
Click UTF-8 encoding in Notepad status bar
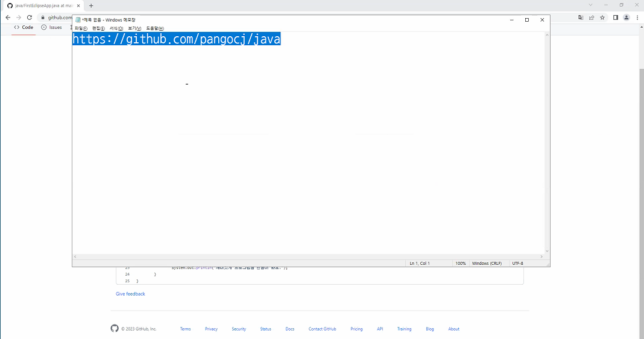[x=517, y=264]
